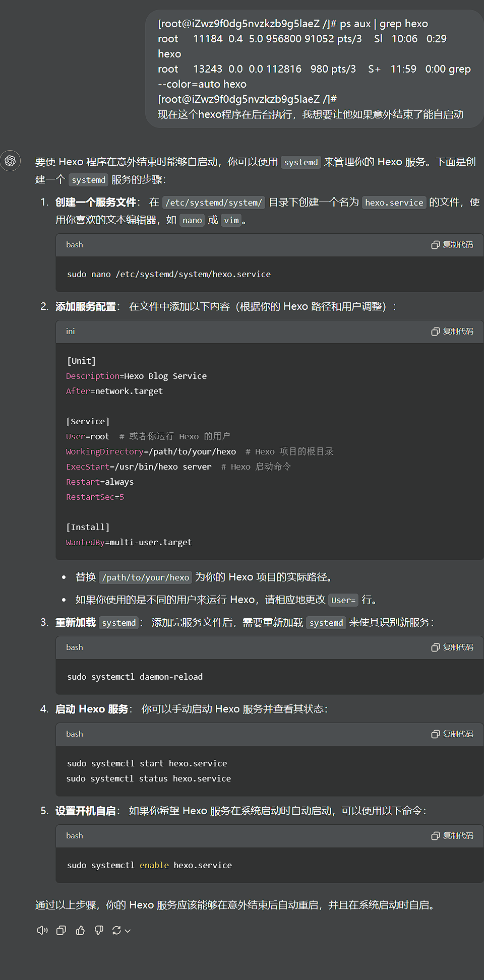Viewport: 484px width, 980px height.
Task: Click step heading '创建一个服务文件'
Action: 96,202
